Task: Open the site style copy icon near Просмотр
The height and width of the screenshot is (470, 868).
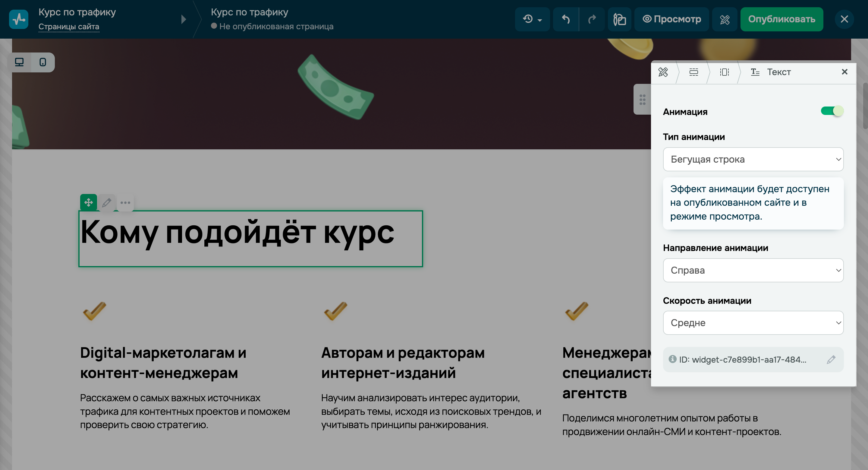Action: (x=620, y=19)
